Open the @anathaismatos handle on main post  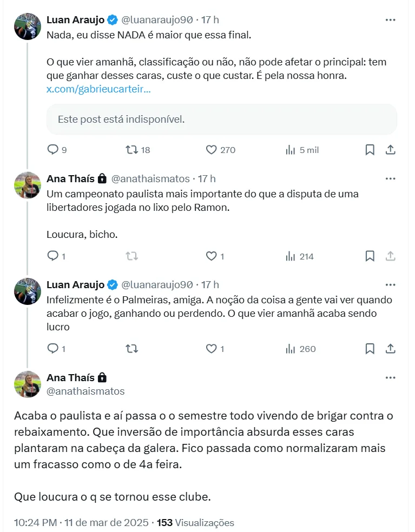85,391
